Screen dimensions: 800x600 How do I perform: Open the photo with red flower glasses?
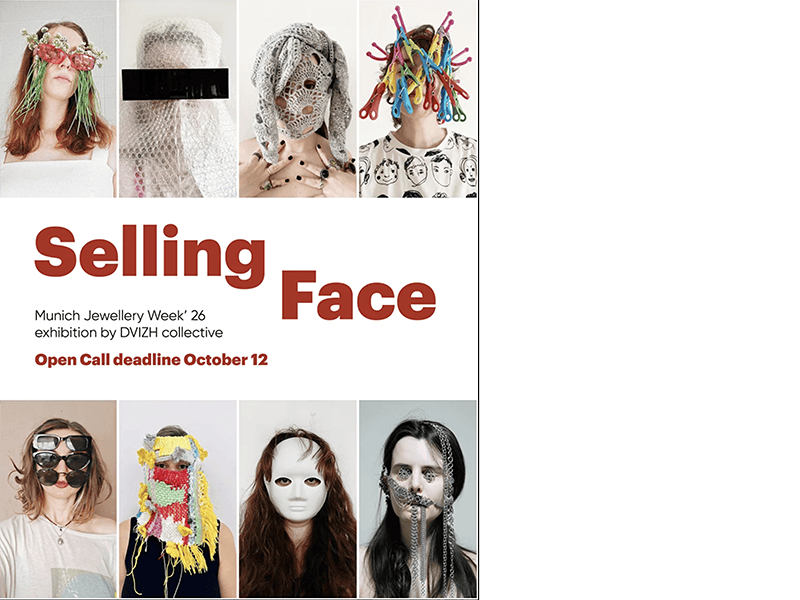click(58, 98)
